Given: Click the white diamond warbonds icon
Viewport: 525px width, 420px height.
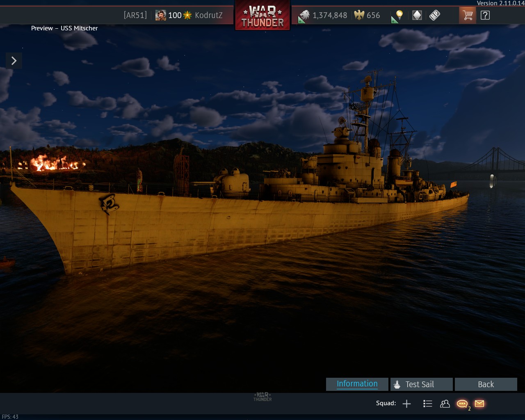Looking at the screenshot, I should click(417, 16).
